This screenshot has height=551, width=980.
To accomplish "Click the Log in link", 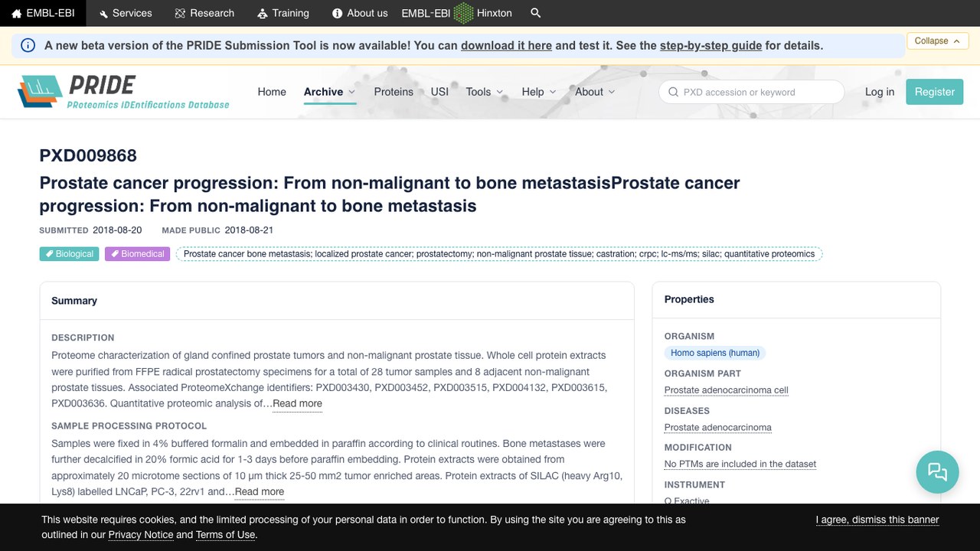I will coord(880,92).
